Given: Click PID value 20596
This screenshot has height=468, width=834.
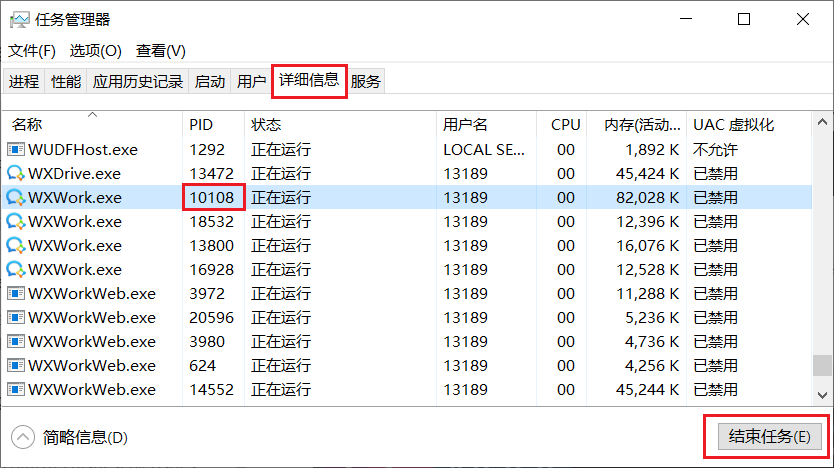Looking at the screenshot, I should coord(212,317).
